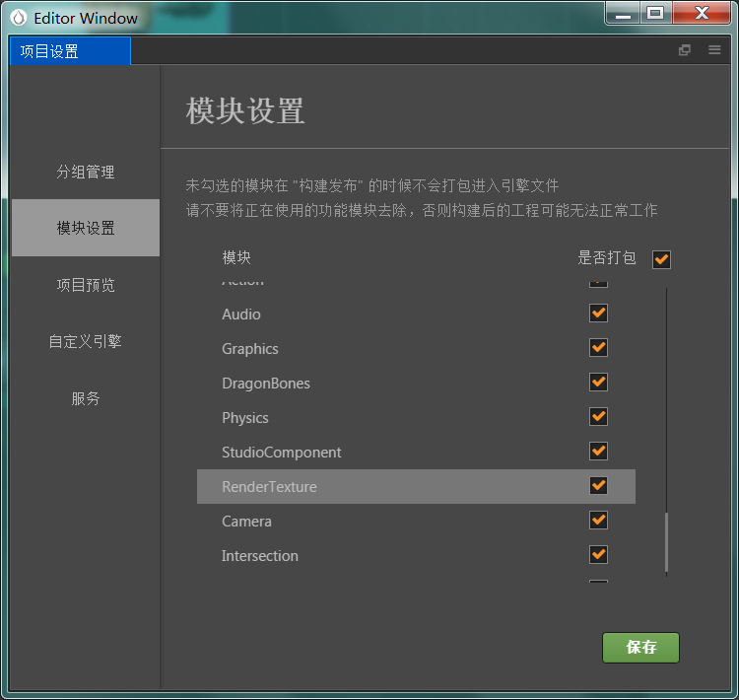Select 模块设置 in the sidebar
The image size is (739, 700).
(86, 228)
